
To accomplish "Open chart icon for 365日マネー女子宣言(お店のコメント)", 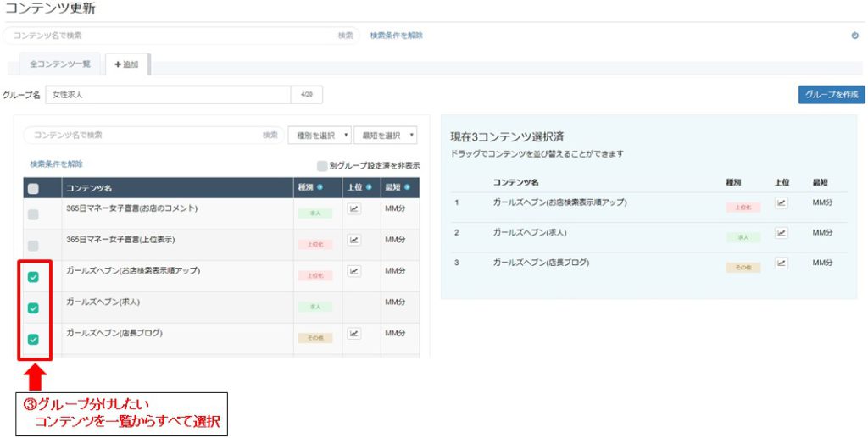I will coord(354,209).
